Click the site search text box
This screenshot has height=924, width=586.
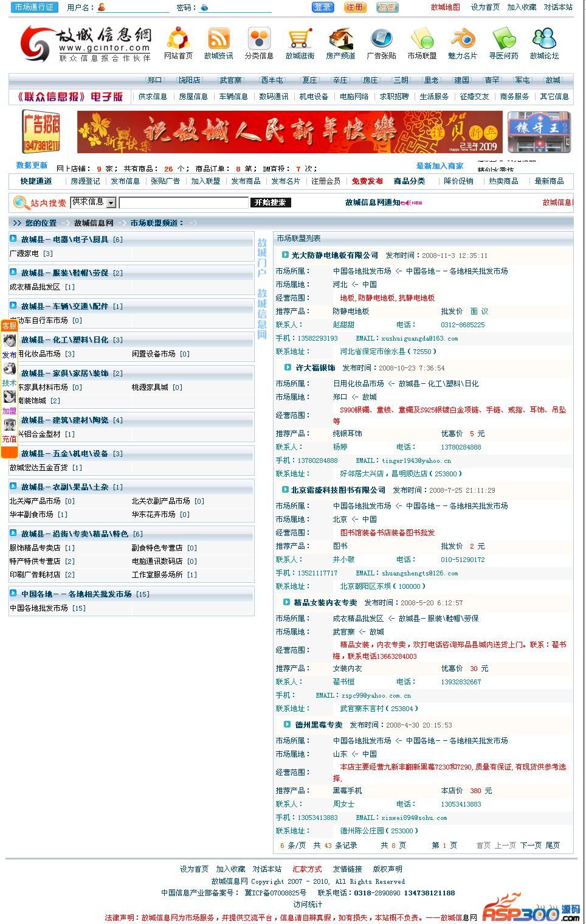click(184, 203)
